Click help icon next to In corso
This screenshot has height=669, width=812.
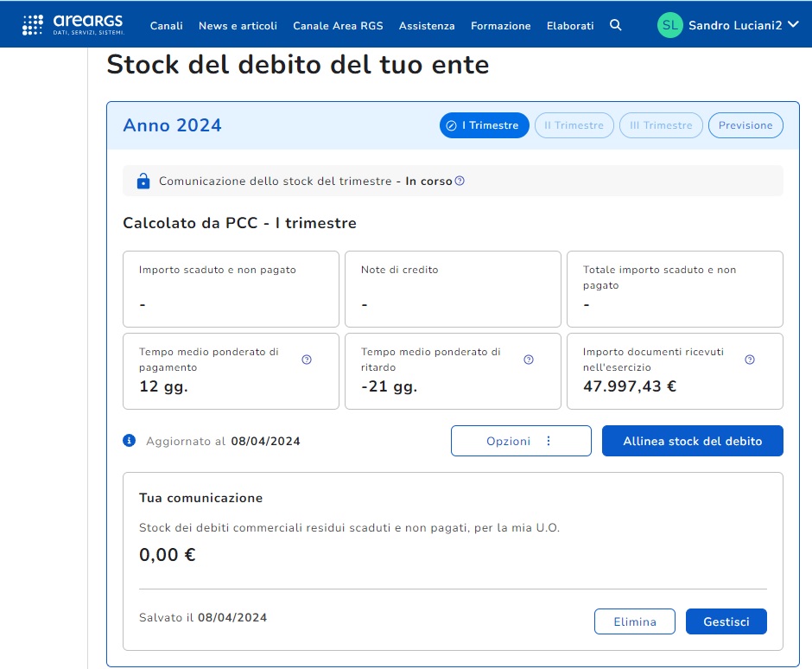click(x=460, y=182)
